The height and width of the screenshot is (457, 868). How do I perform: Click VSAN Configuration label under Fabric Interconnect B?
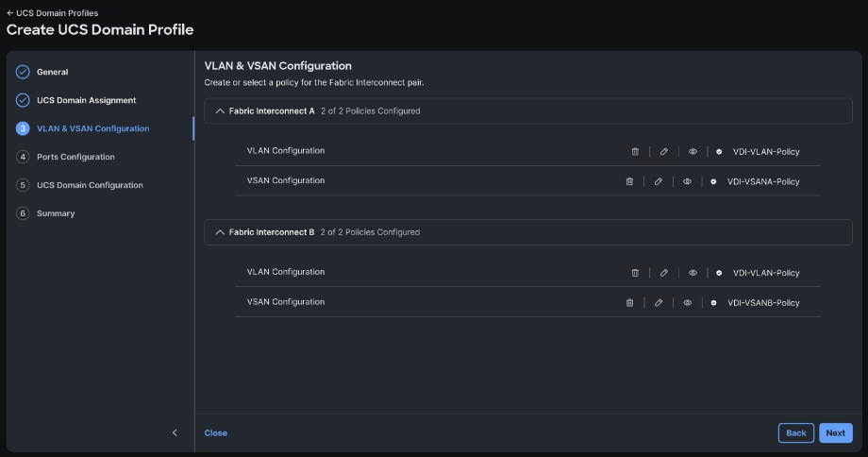(x=286, y=302)
